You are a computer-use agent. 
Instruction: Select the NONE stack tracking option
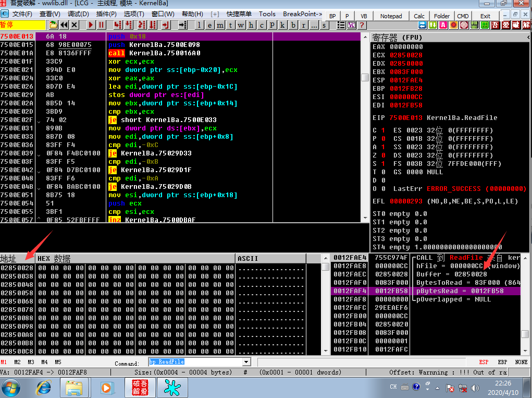pyautogui.click(x=521, y=362)
